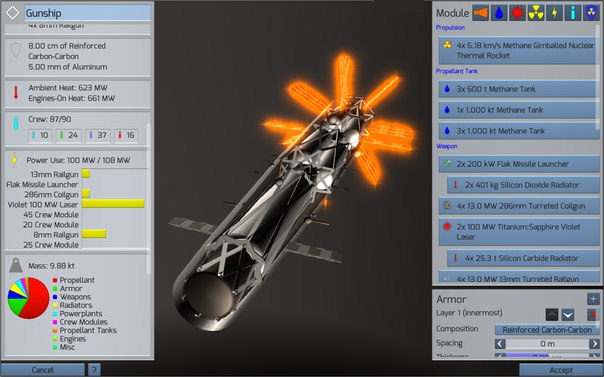The image size is (604, 377).
Task: Click the thermometer icon on Silicon Carbide Radiator
Action: tap(455, 258)
